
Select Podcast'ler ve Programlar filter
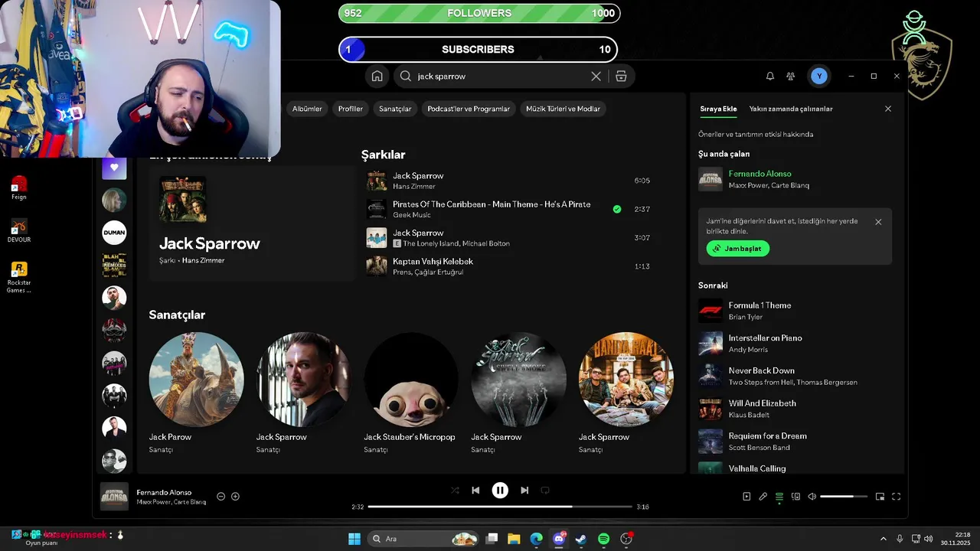click(x=469, y=109)
